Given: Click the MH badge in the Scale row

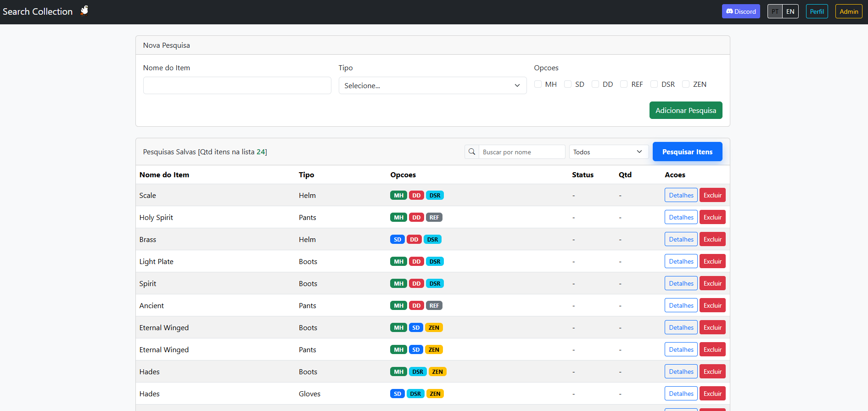Looking at the screenshot, I should 398,195.
